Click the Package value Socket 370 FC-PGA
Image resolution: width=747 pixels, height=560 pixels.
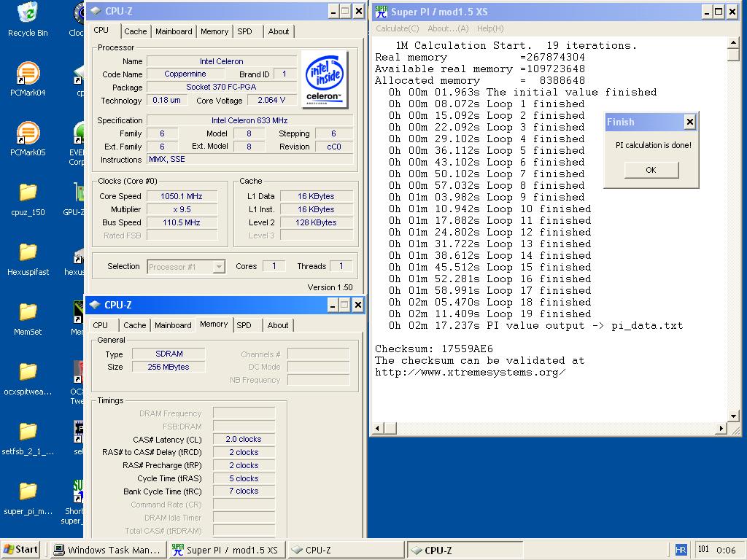pos(222,87)
